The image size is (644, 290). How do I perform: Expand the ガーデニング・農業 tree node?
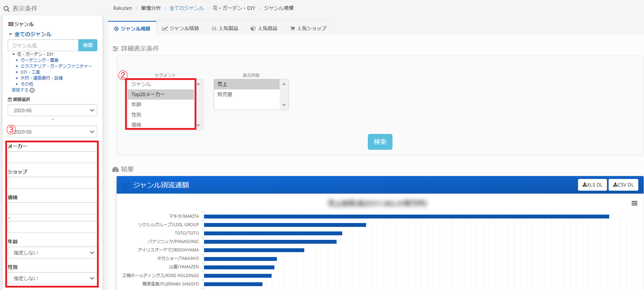point(17,60)
